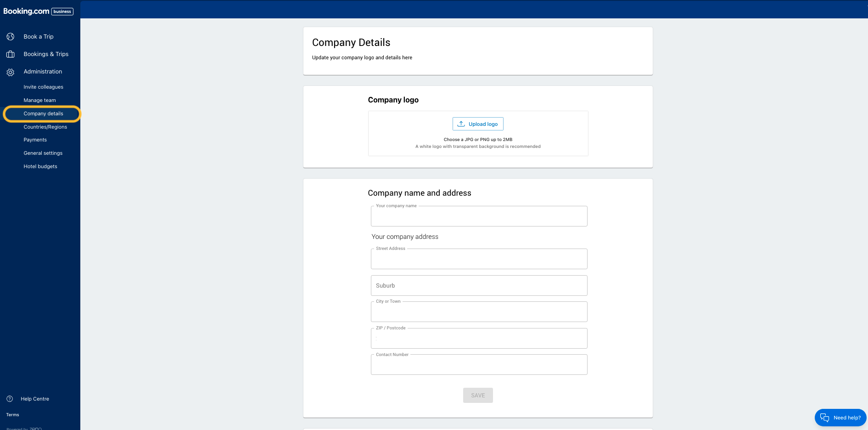
Task: Open Countries/Regions settings
Action: tap(45, 127)
